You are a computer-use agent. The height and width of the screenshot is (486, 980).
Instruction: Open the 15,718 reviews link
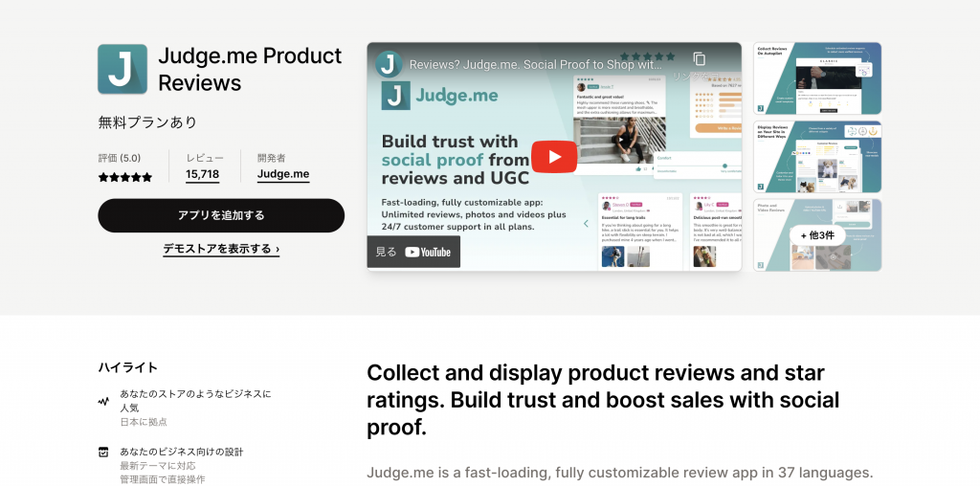203,174
